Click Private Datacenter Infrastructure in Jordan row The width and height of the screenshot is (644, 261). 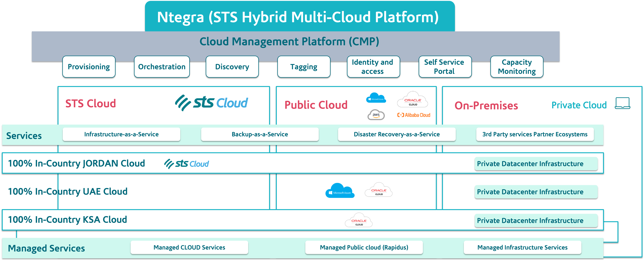[536, 164]
